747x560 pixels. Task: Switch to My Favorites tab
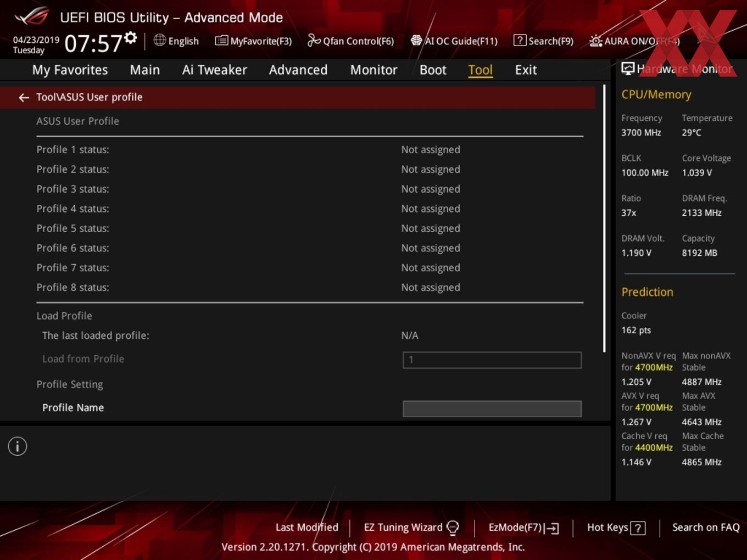tap(70, 70)
